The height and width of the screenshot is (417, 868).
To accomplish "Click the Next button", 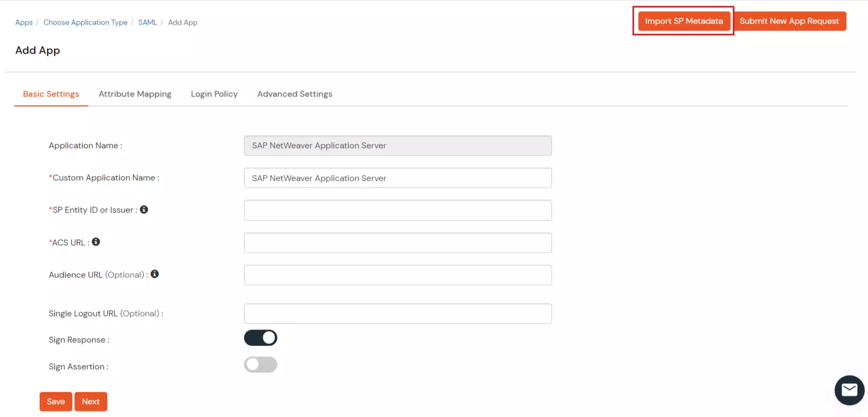I will 91,401.
